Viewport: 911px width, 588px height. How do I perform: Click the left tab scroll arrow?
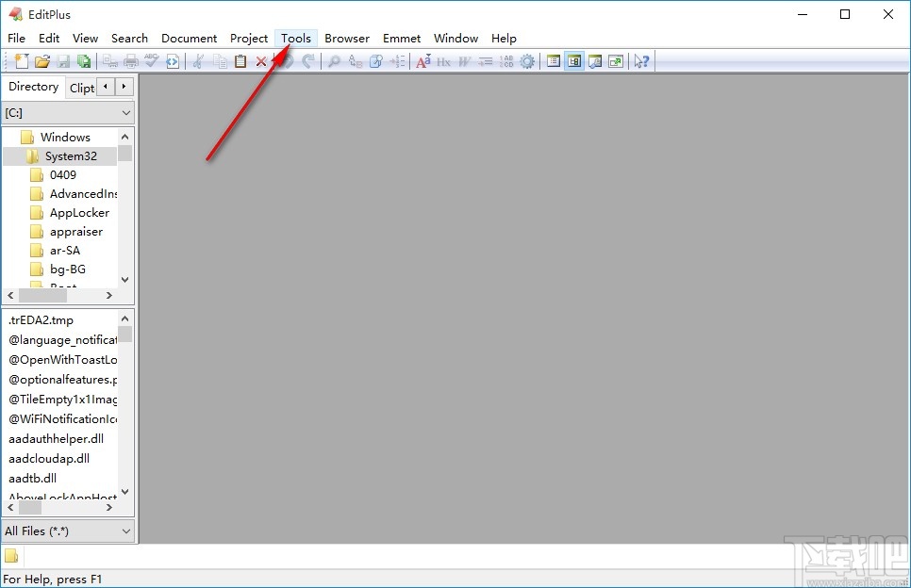[x=106, y=87]
